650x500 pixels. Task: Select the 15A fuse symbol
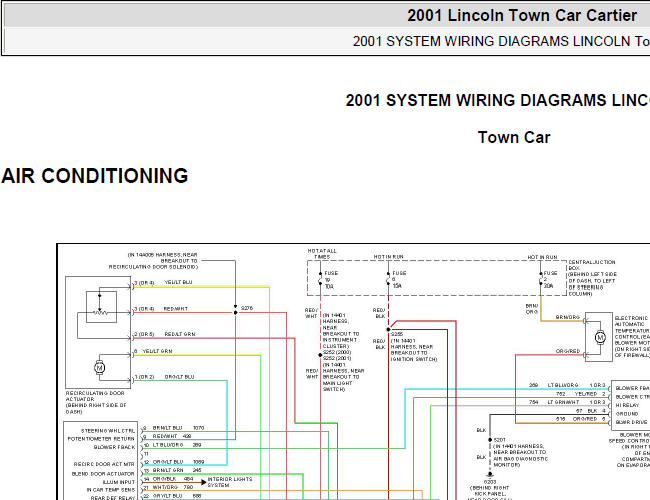point(388,279)
